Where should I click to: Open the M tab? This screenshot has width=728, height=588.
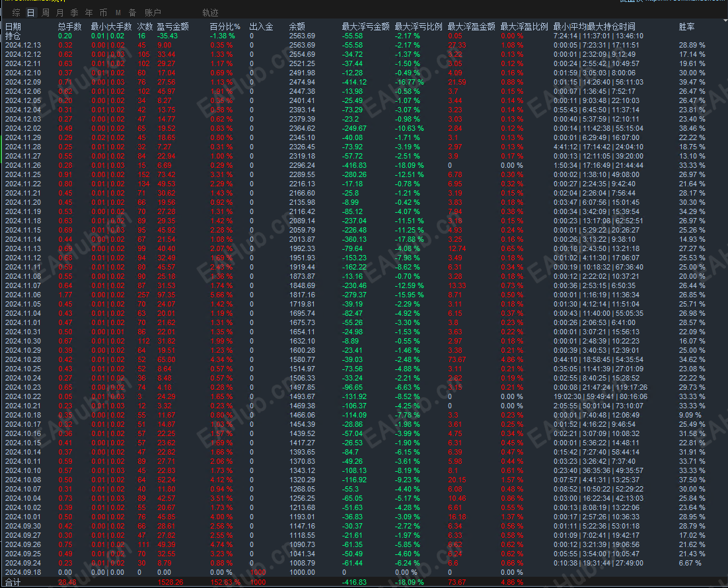pos(118,13)
